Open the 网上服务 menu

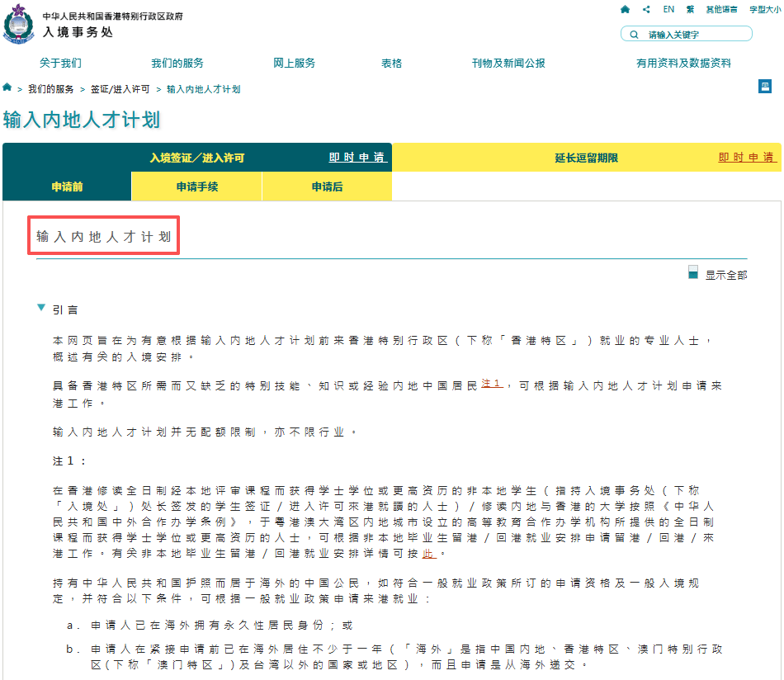click(x=294, y=63)
